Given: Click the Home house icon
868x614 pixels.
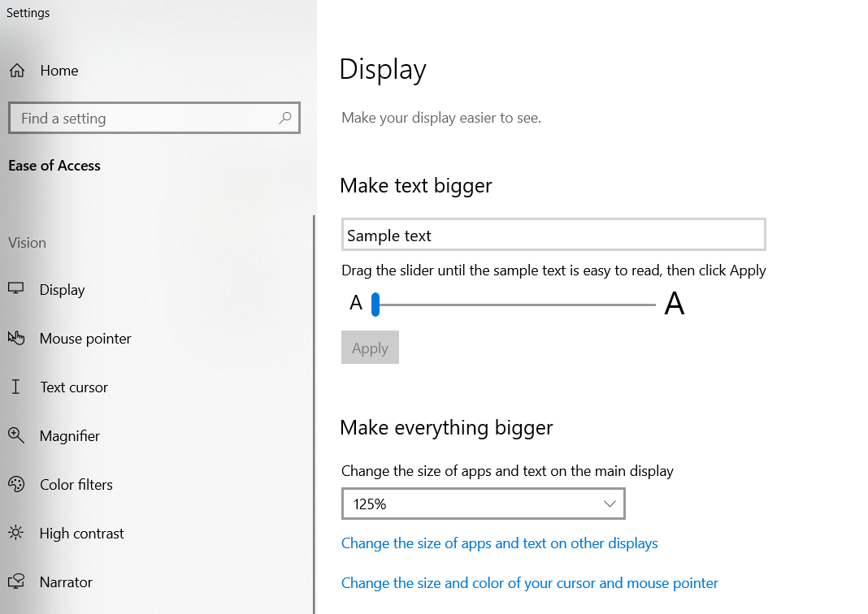Looking at the screenshot, I should (17, 70).
